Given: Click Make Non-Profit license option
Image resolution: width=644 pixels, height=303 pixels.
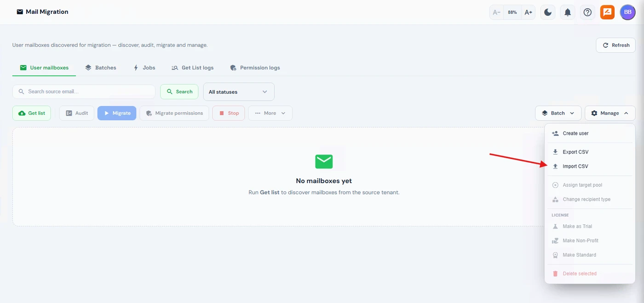Looking at the screenshot, I should click(590, 240).
